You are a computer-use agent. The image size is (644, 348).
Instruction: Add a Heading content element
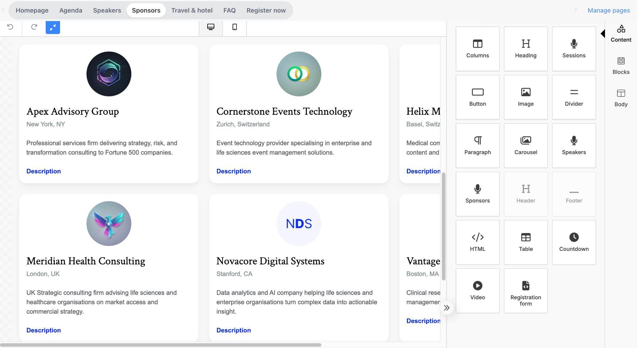(x=526, y=49)
